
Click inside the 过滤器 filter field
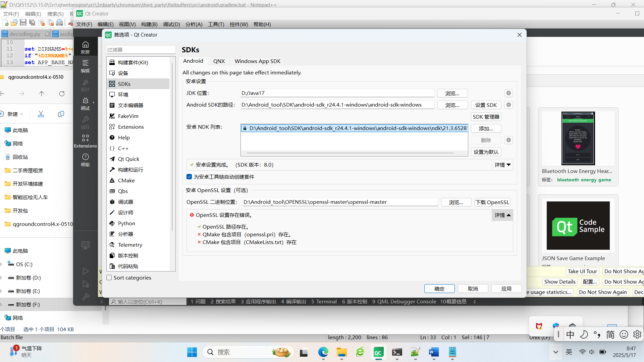pos(141,50)
